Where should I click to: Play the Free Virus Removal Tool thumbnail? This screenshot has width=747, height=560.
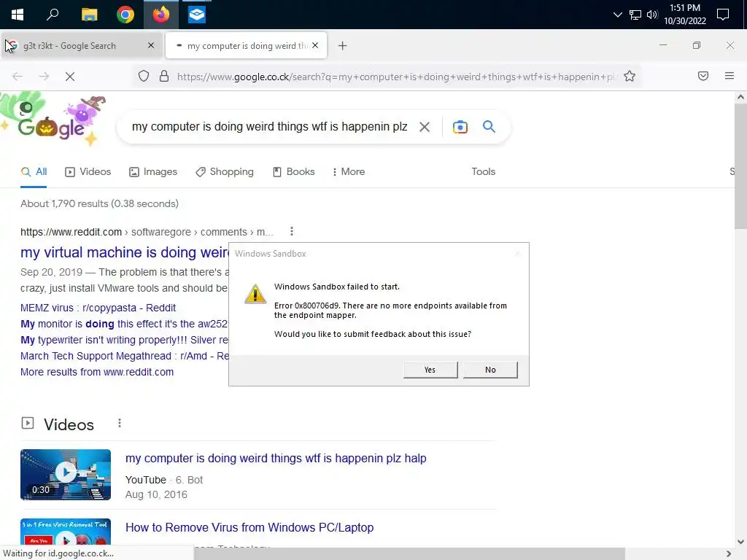(x=66, y=532)
